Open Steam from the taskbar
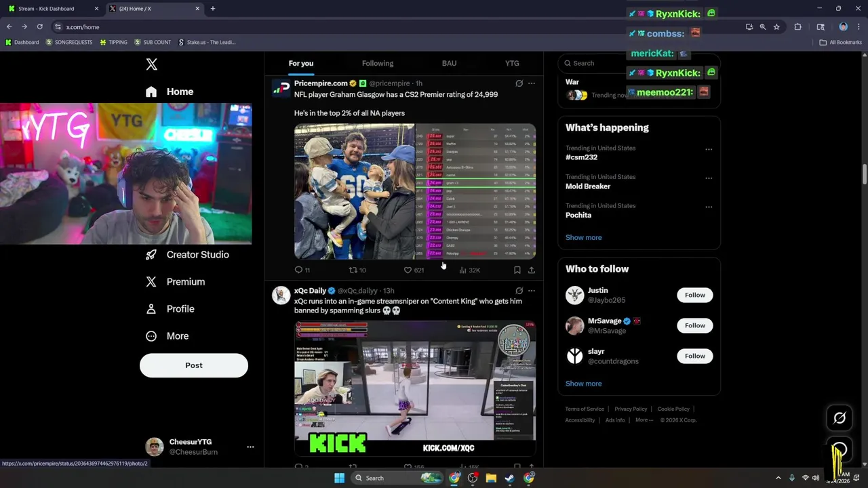Screen dimensions: 868x488 click(509, 479)
